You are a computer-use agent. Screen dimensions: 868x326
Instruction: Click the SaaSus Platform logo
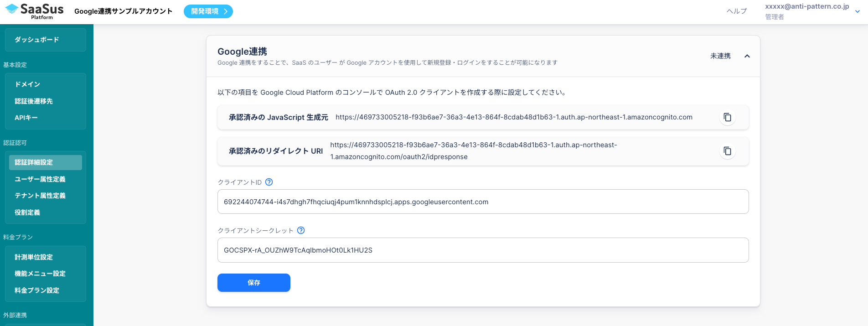(34, 11)
